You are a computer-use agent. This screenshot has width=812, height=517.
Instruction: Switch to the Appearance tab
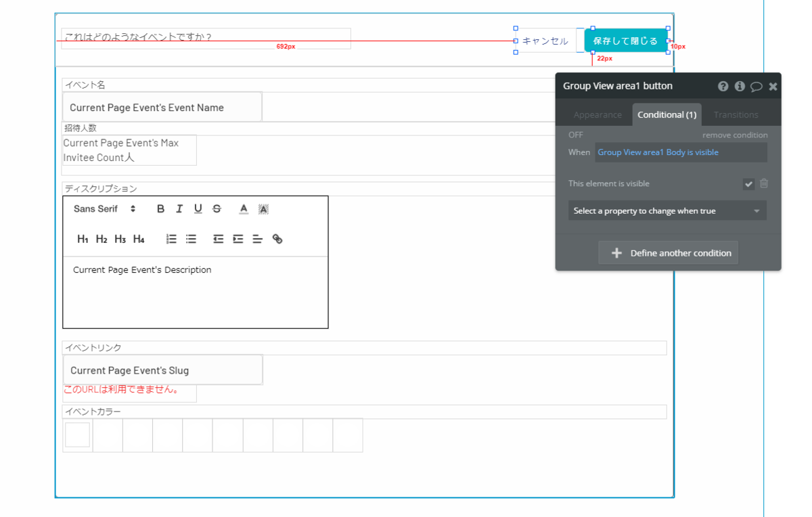(597, 114)
